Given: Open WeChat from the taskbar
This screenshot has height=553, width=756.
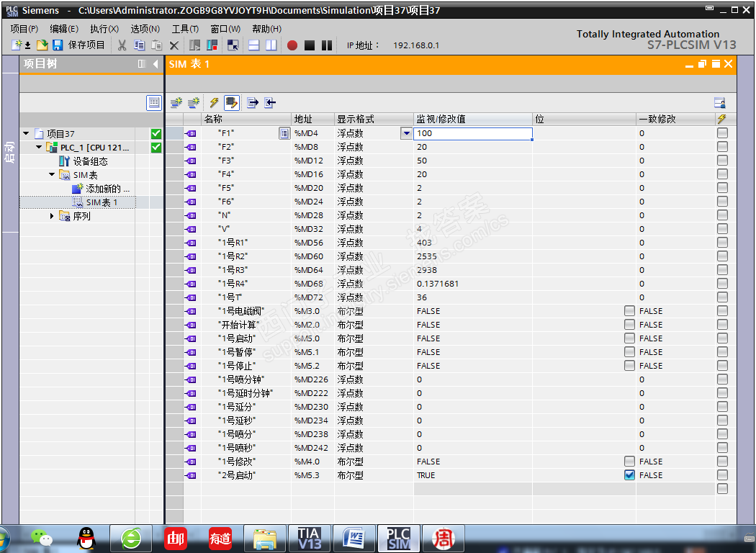Looking at the screenshot, I should click(x=42, y=539).
